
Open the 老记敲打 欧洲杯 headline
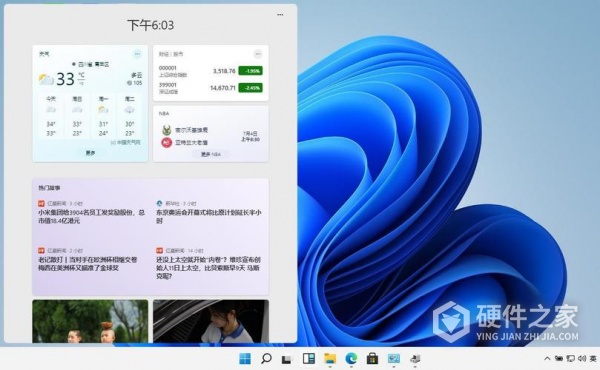(x=87, y=264)
